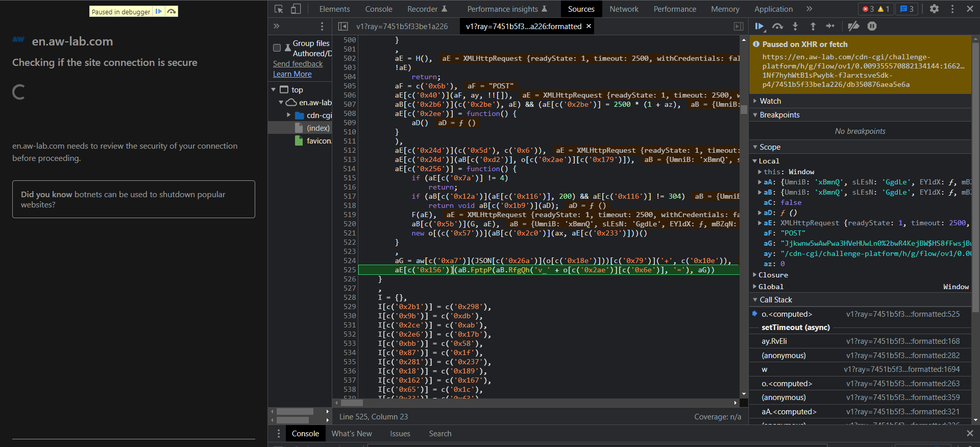
Task: Click the Step over next function call icon
Action: (777, 26)
